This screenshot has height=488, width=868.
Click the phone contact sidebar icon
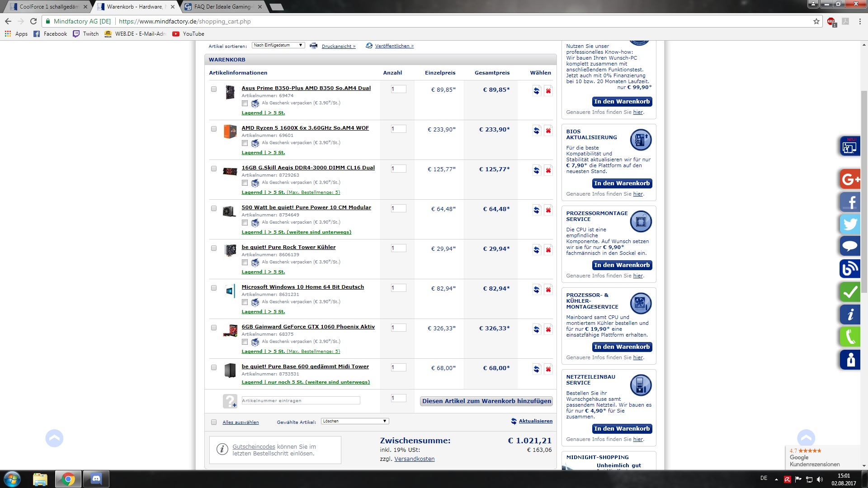(850, 337)
